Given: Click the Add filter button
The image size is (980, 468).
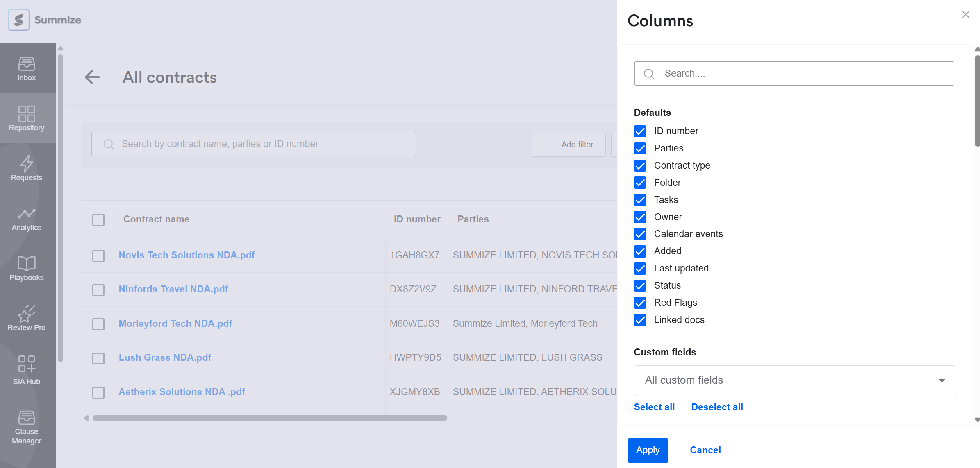Looking at the screenshot, I should click(x=568, y=145).
